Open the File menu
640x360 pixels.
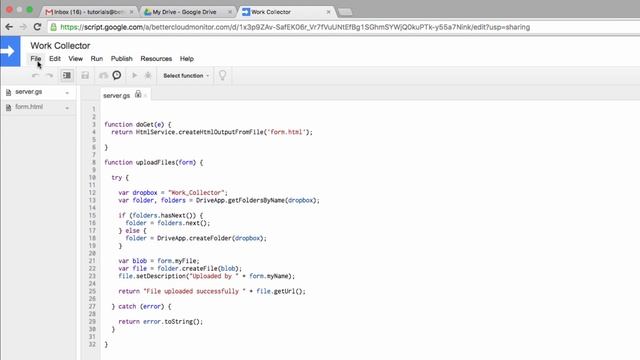pos(36,59)
